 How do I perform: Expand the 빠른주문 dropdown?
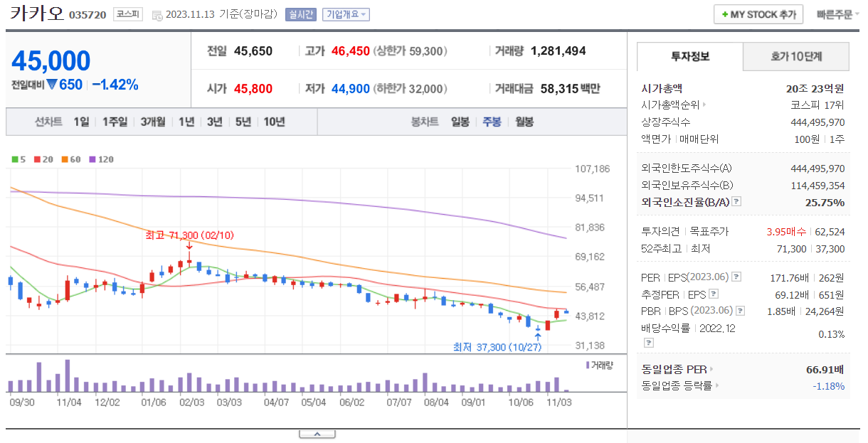[838, 14]
